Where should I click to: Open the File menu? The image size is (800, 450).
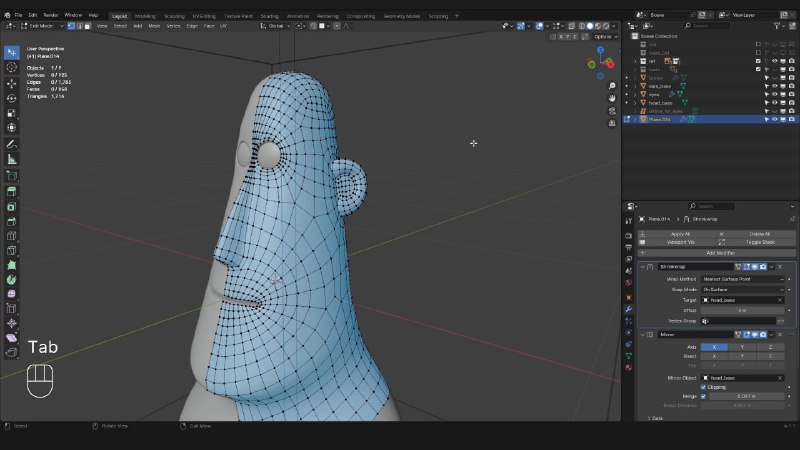pos(18,15)
